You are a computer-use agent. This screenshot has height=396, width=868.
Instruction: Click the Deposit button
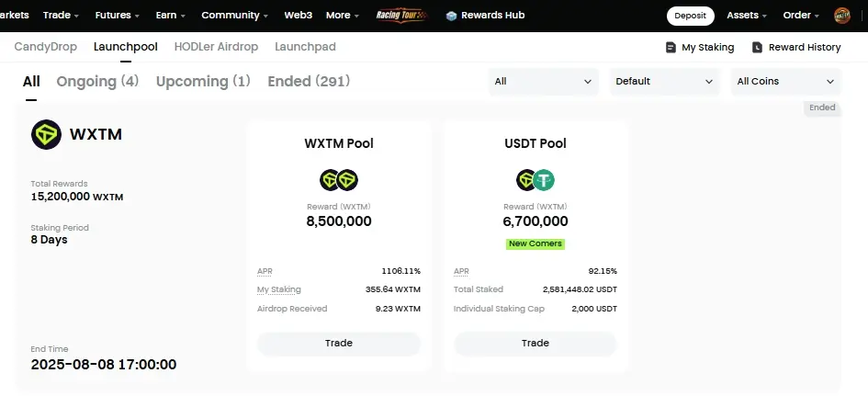[691, 16]
